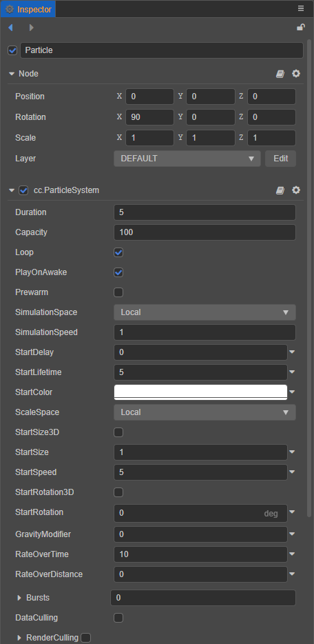Toggle the Inspector lock icon

(x=300, y=28)
